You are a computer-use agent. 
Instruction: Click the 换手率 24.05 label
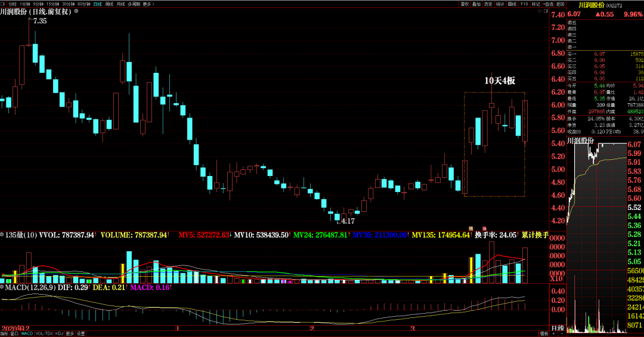coord(496,235)
